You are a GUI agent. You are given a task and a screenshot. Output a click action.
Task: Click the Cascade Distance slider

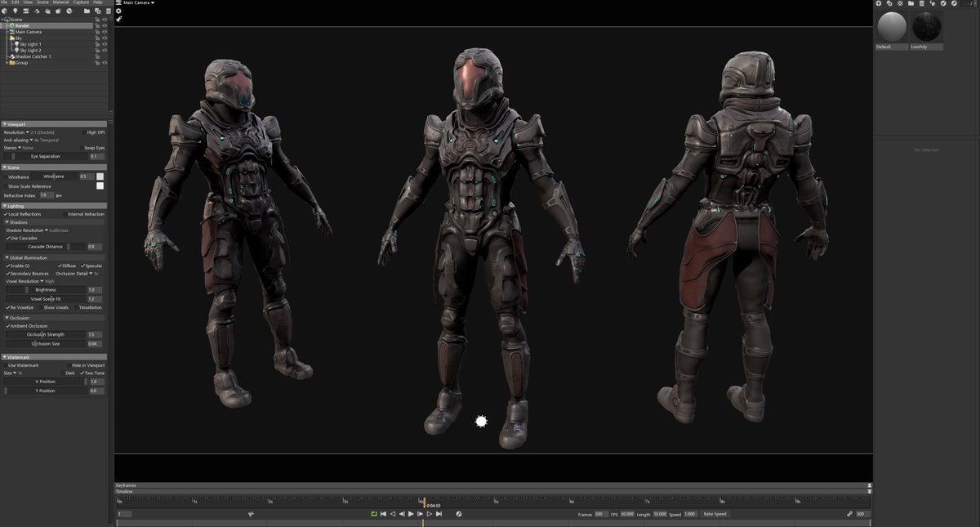47,246
